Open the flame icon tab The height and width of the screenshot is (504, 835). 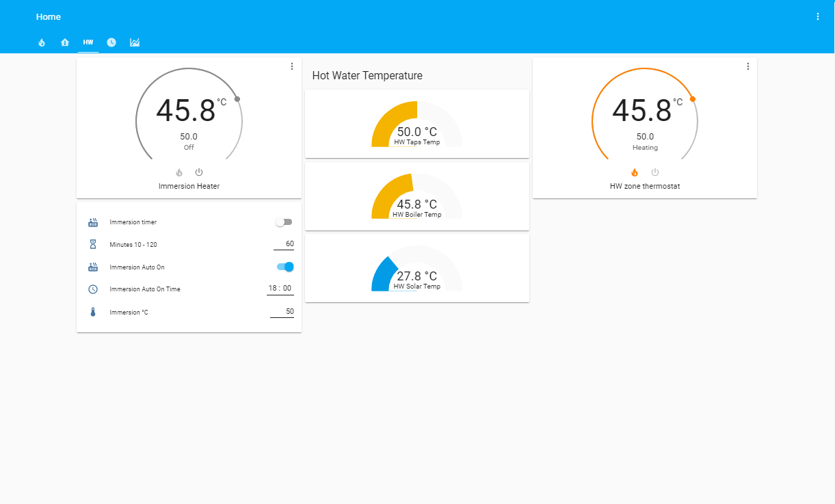click(x=42, y=42)
